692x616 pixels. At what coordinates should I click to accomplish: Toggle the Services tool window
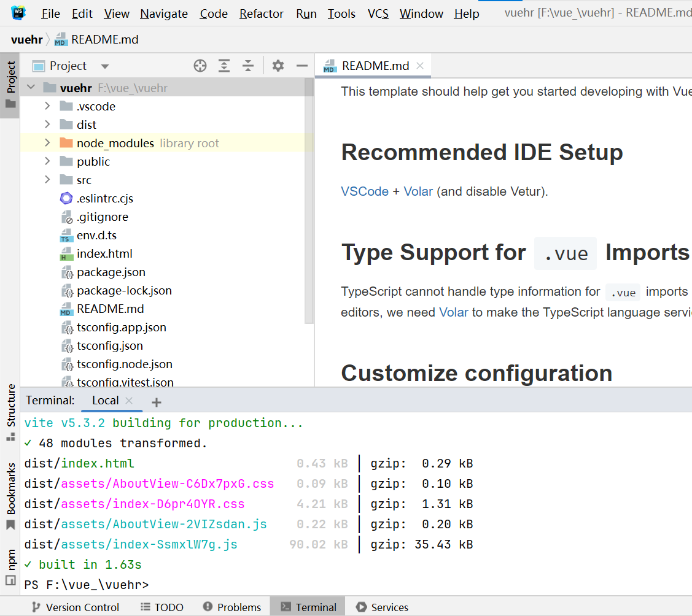[382, 607]
